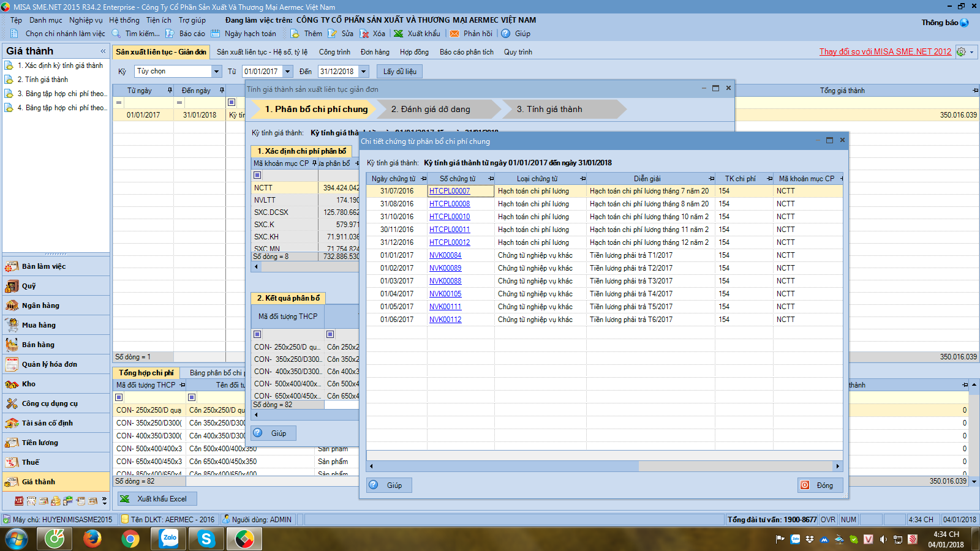980x551 pixels.
Task: Select Xác định kỳ tính giá thành item
Action: click(59, 66)
